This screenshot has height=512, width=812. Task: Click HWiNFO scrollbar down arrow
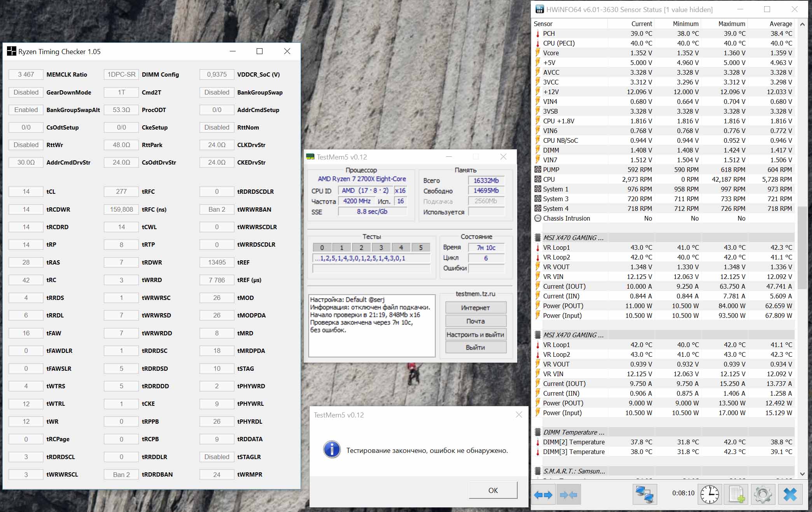pyautogui.click(x=802, y=474)
